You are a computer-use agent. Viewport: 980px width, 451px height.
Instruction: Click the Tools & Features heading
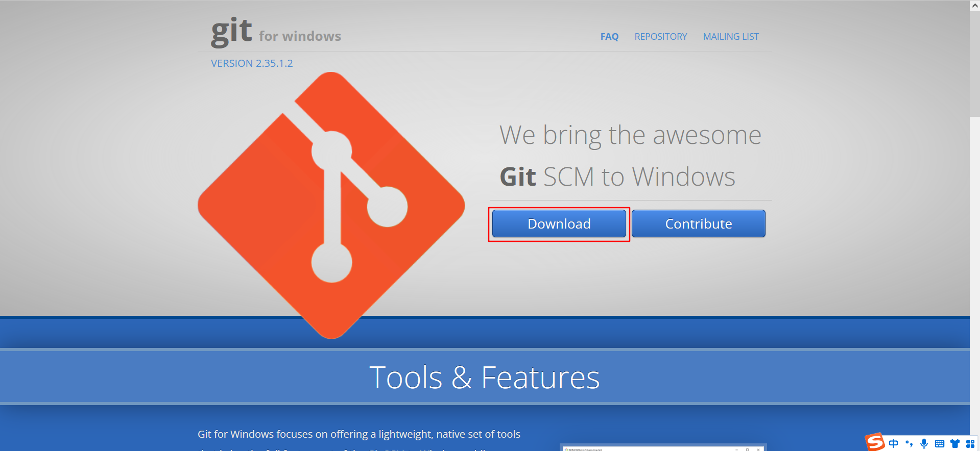click(484, 378)
